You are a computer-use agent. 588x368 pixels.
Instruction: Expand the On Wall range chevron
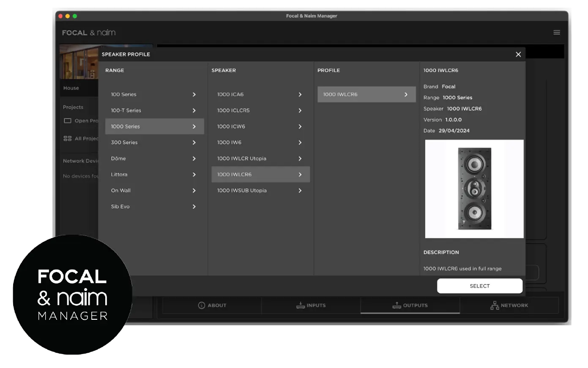194,191
